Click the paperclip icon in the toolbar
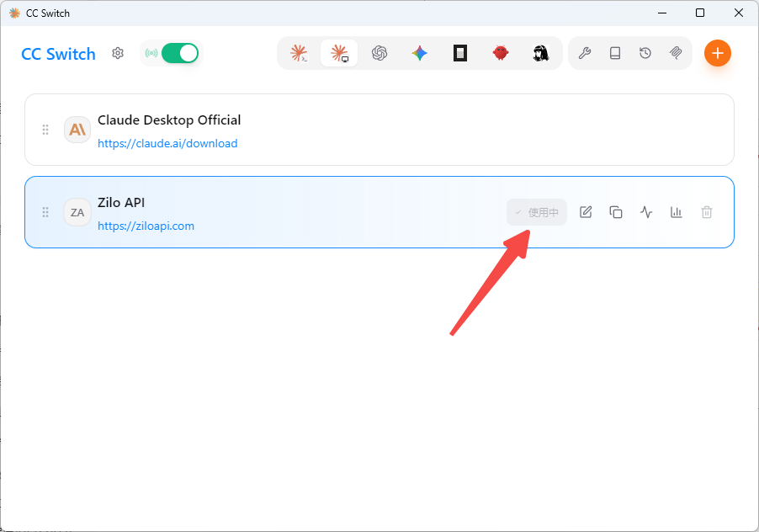 676,53
